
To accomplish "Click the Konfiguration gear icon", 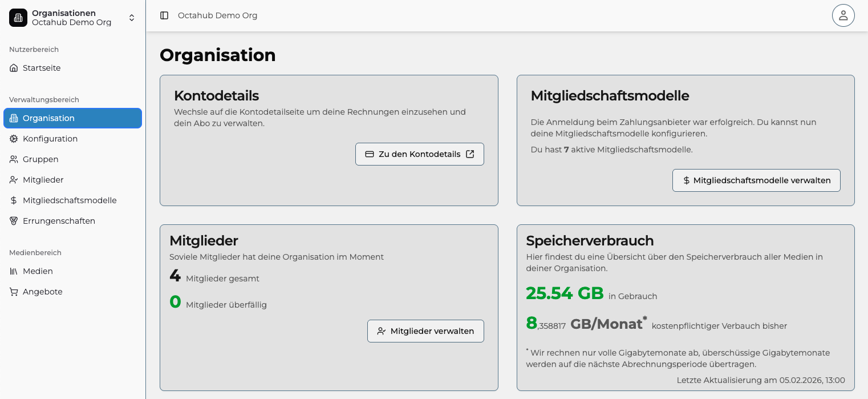I will [13, 139].
